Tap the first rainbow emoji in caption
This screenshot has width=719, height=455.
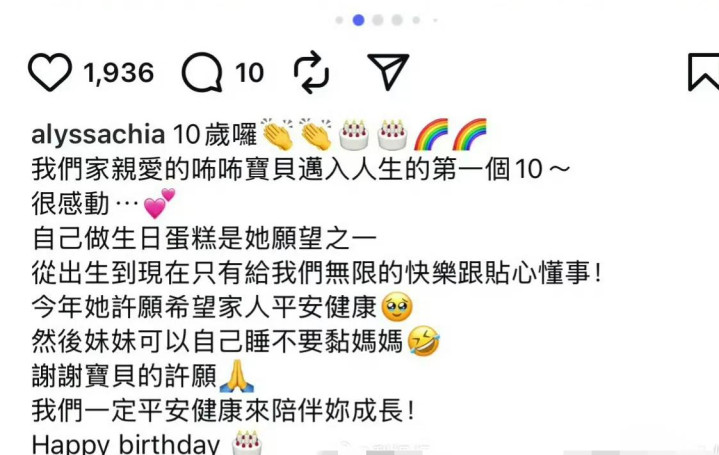pyautogui.click(x=431, y=134)
